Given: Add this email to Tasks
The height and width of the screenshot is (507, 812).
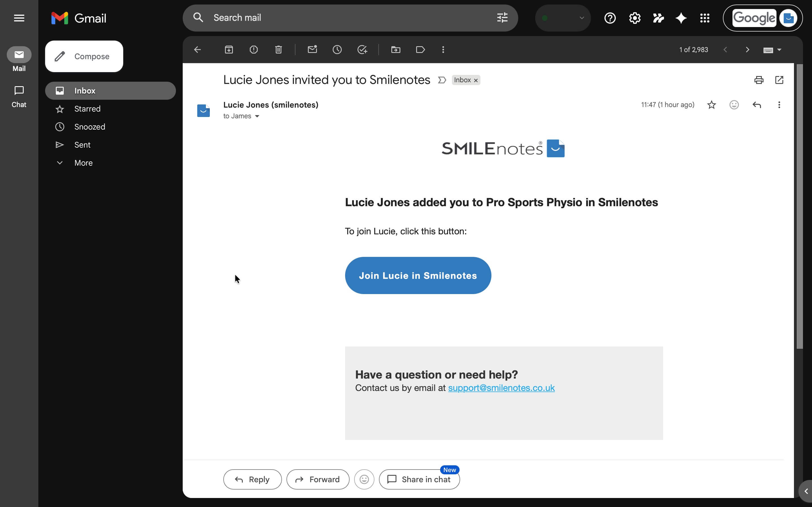Looking at the screenshot, I should pyautogui.click(x=362, y=49).
